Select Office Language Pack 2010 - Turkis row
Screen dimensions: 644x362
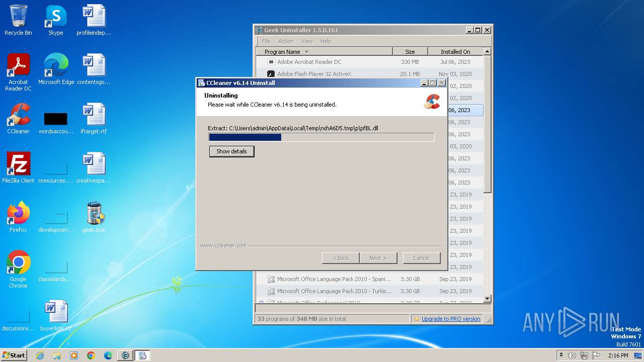[x=370, y=291]
